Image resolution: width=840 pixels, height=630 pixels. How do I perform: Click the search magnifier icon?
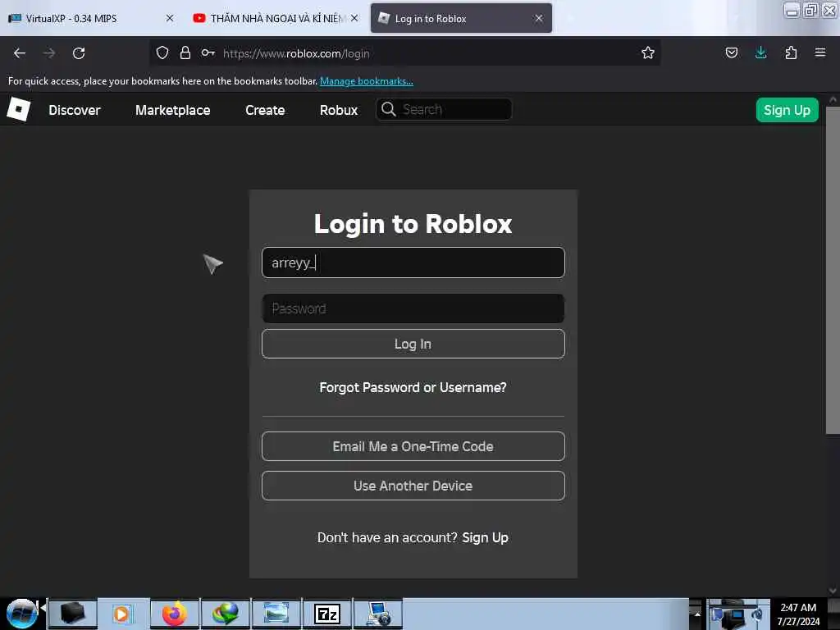coord(388,109)
